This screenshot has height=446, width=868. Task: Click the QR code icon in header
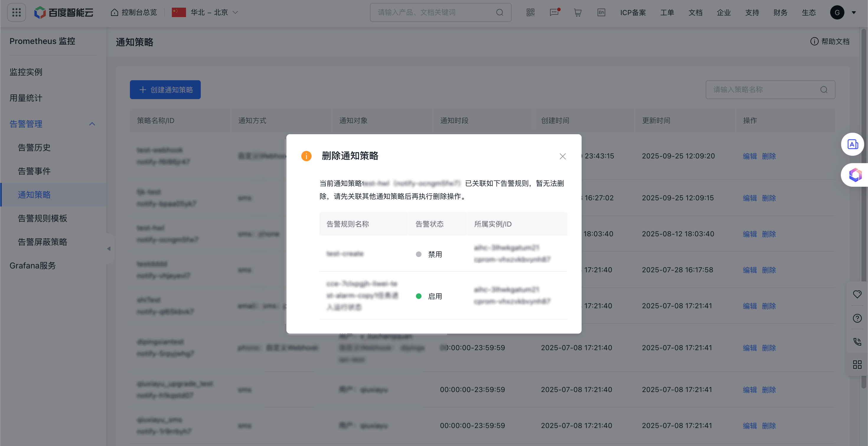tap(530, 12)
